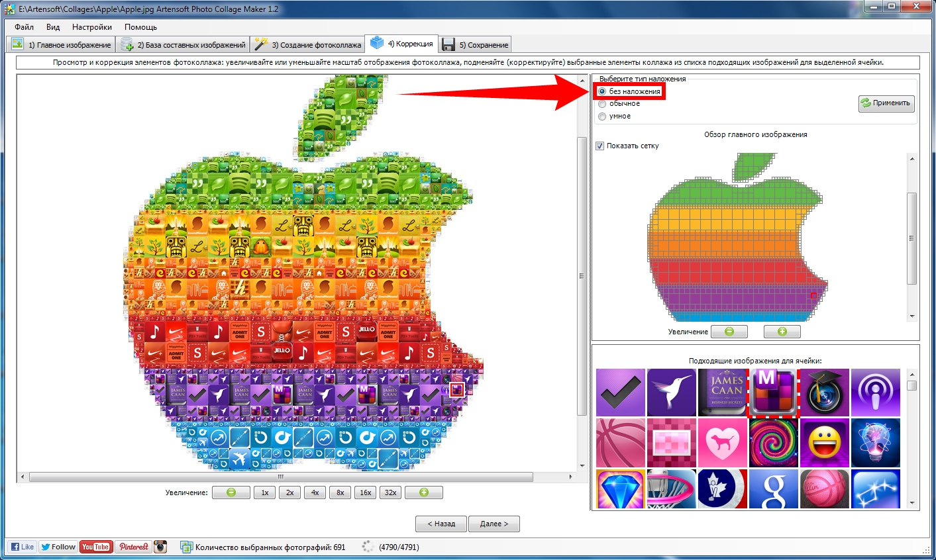This screenshot has width=936, height=560.
Task: Zoom in collage with green plus button
Action: click(423, 492)
